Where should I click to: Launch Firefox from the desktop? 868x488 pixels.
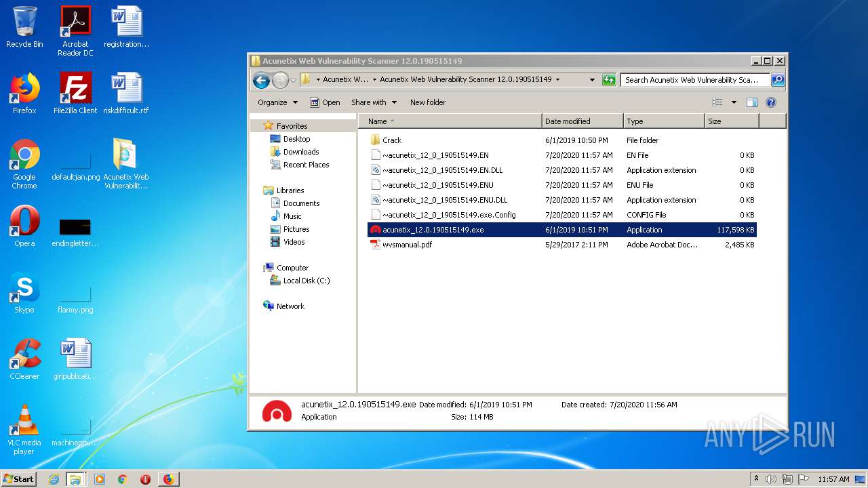[x=24, y=94]
